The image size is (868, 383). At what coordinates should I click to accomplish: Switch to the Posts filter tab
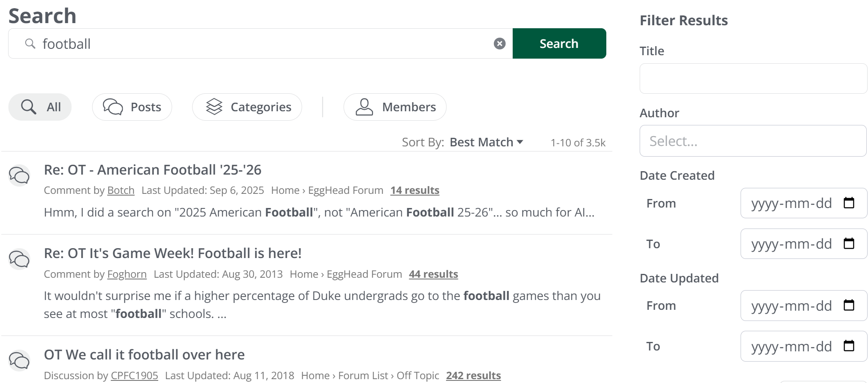(132, 107)
